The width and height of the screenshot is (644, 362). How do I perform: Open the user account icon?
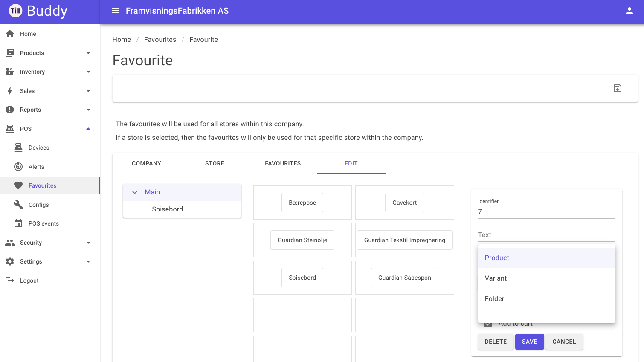(629, 11)
